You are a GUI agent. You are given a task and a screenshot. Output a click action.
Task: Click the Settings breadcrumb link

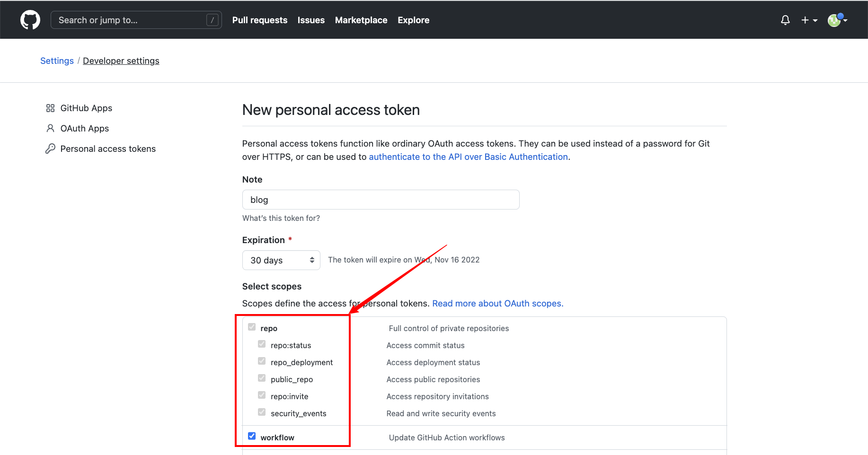pos(57,61)
